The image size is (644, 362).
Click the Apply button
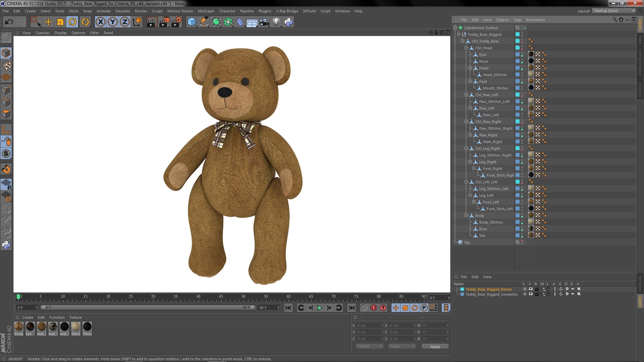(x=435, y=347)
